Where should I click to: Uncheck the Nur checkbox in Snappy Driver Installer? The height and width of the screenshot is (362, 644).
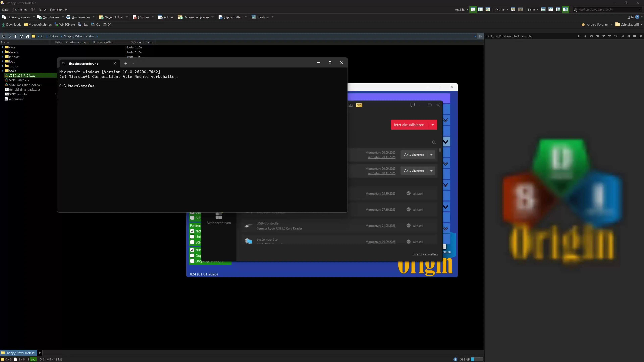pos(192,250)
